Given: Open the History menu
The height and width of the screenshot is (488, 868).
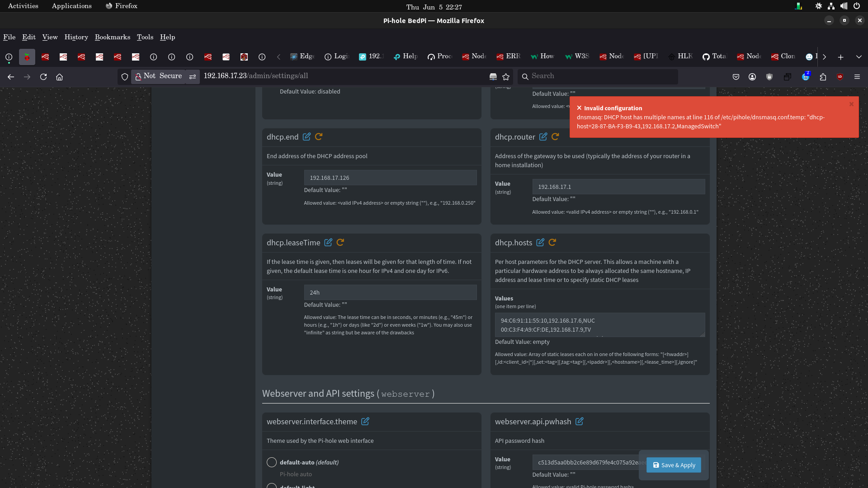Looking at the screenshot, I should click(x=76, y=37).
